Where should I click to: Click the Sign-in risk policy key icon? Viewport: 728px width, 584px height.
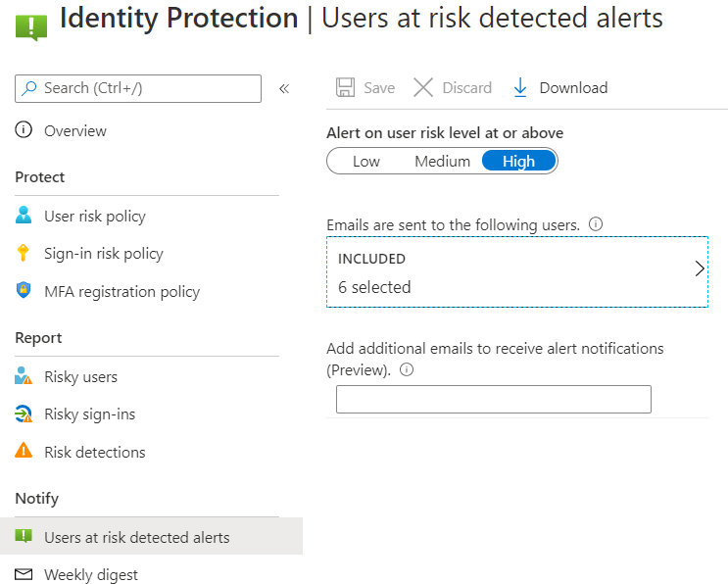[23, 253]
